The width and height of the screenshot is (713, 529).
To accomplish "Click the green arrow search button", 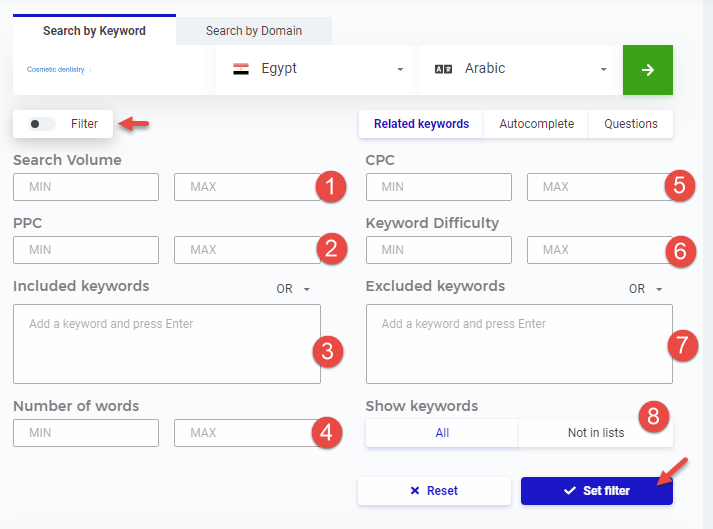I will [x=648, y=70].
